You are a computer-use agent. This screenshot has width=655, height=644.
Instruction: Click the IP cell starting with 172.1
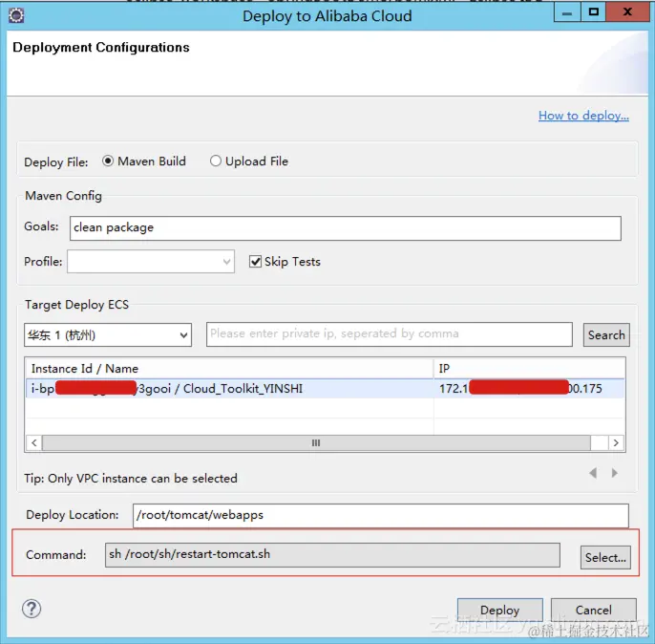[x=529, y=389]
